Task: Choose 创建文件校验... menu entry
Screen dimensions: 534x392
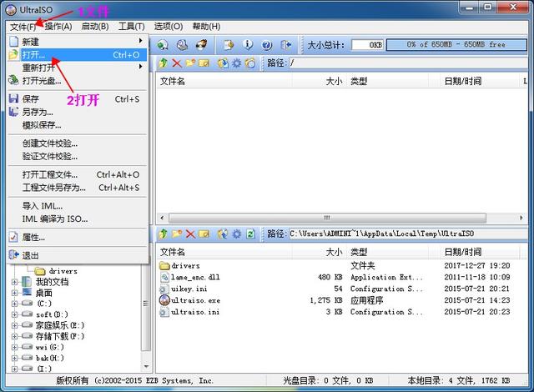Action: pyautogui.click(x=78, y=143)
